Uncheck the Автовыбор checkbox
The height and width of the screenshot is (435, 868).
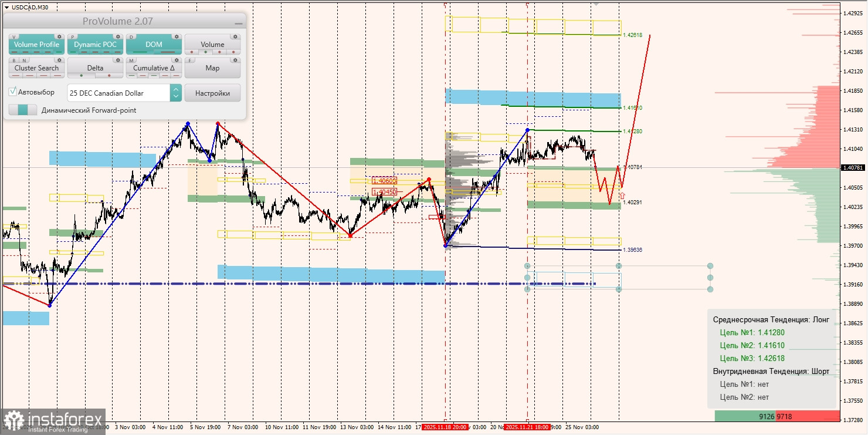(x=12, y=92)
